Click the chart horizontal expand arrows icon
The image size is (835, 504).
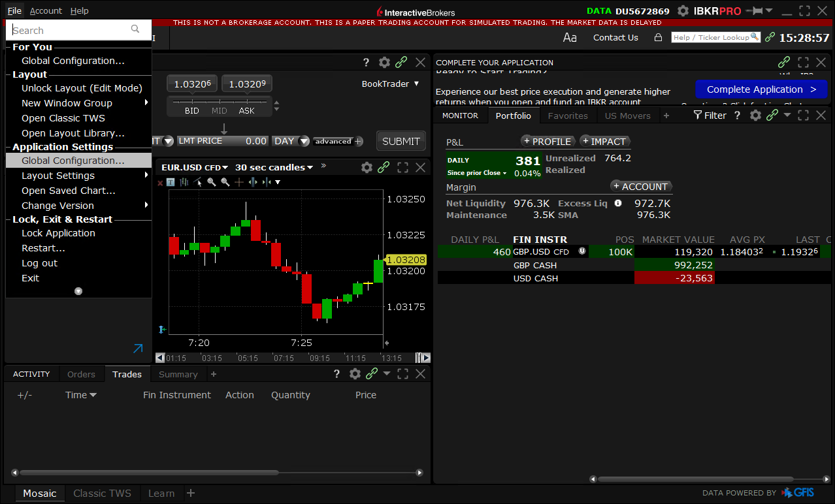(x=253, y=182)
